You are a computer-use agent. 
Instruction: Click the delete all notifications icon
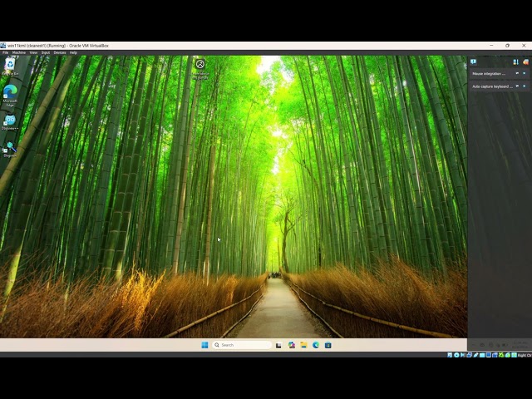(x=525, y=62)
